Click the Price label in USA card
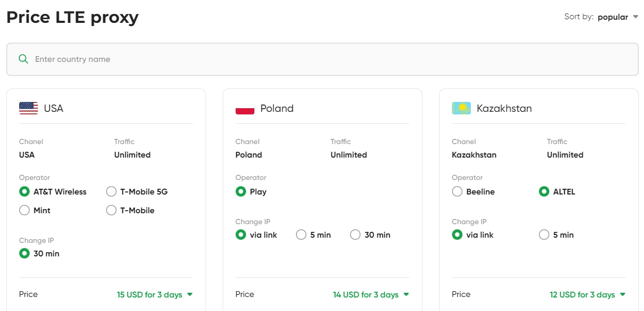The height and width of the screenshot is (311, 644). 28,294
